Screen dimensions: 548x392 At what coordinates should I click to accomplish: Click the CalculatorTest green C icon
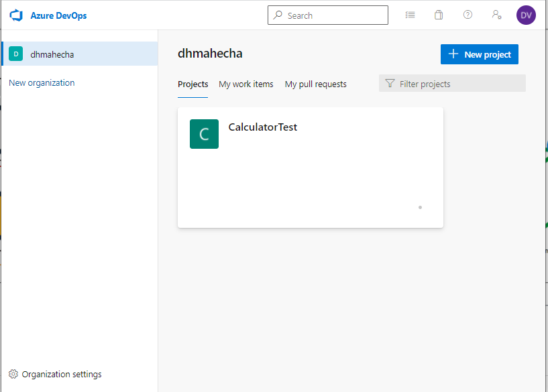[204, 134]
